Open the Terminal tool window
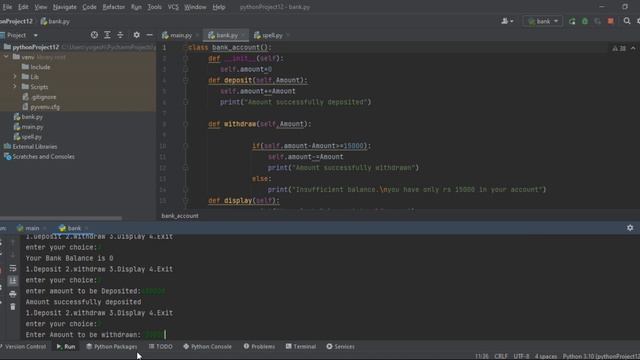Screen dimensions: 640x360 301,347
